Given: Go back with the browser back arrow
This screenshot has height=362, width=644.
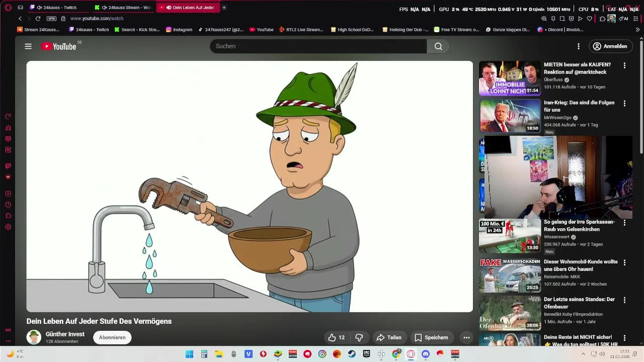Looking at the screenshot, I should click(20, 19).
